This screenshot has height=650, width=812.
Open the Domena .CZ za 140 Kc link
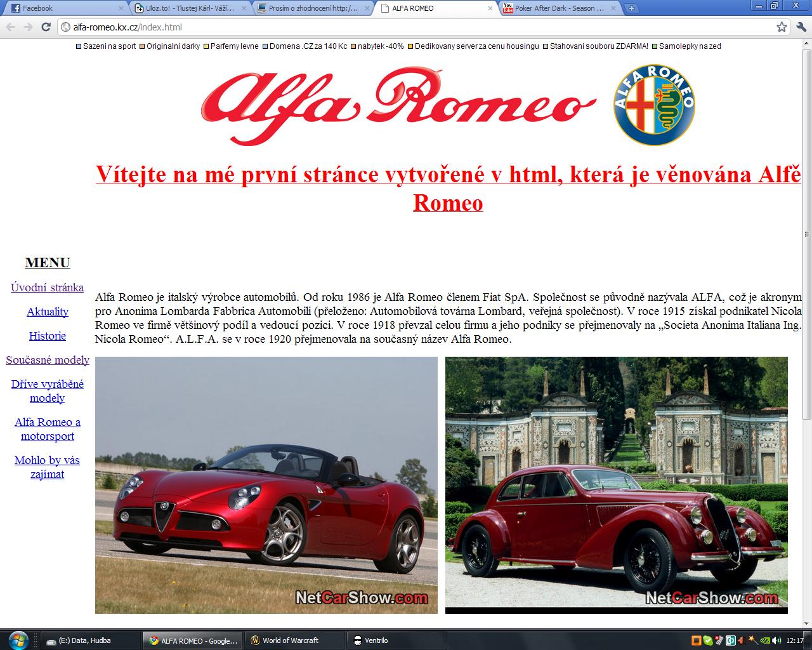point(308,46)
